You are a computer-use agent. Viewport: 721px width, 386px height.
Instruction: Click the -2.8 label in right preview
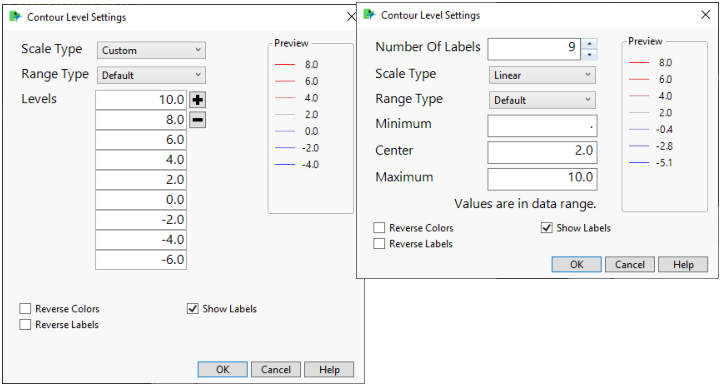(x=664, y=146)
